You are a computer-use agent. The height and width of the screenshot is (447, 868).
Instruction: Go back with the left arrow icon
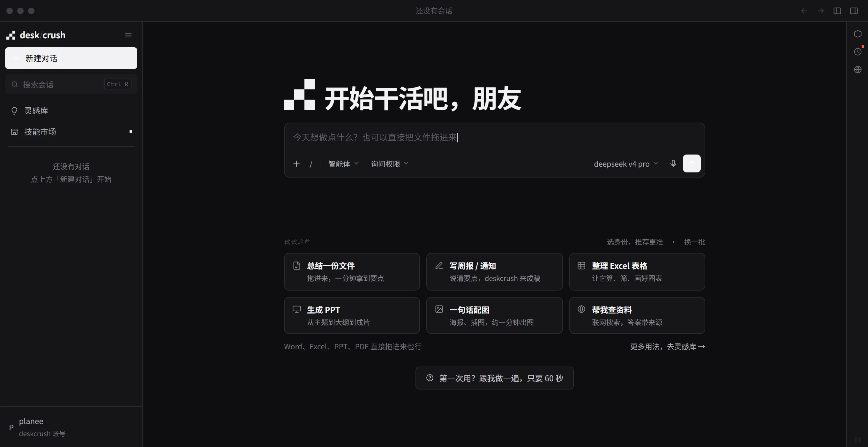pos(804,11)
